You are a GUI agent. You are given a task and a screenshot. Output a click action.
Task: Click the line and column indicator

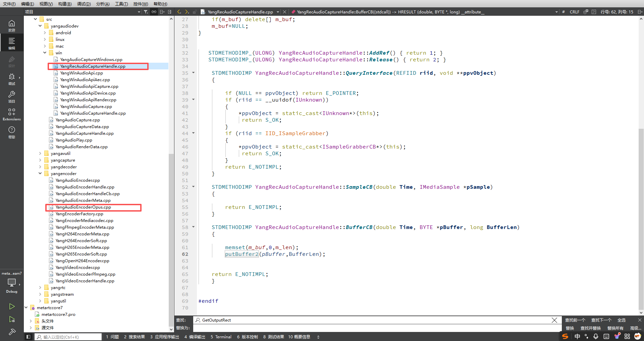coord(617,12)
